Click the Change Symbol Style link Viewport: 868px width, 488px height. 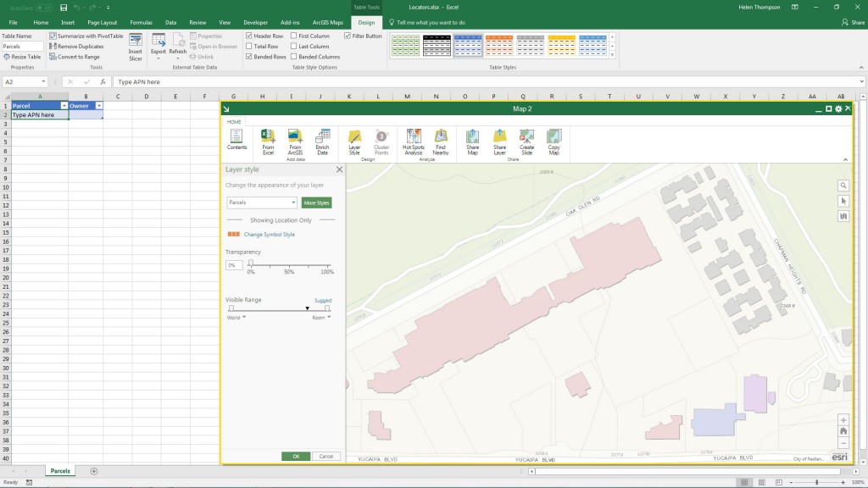(269, 235)
